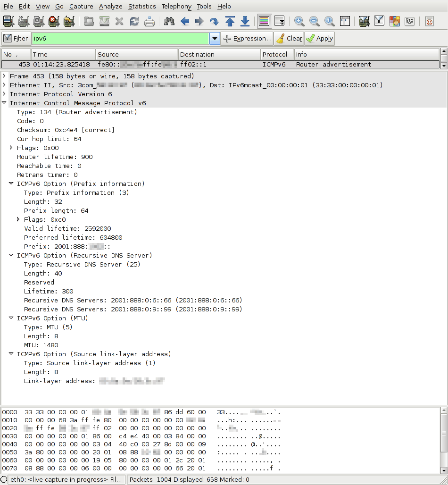Select packet 453 Router advertisement row

click(220, 64)
